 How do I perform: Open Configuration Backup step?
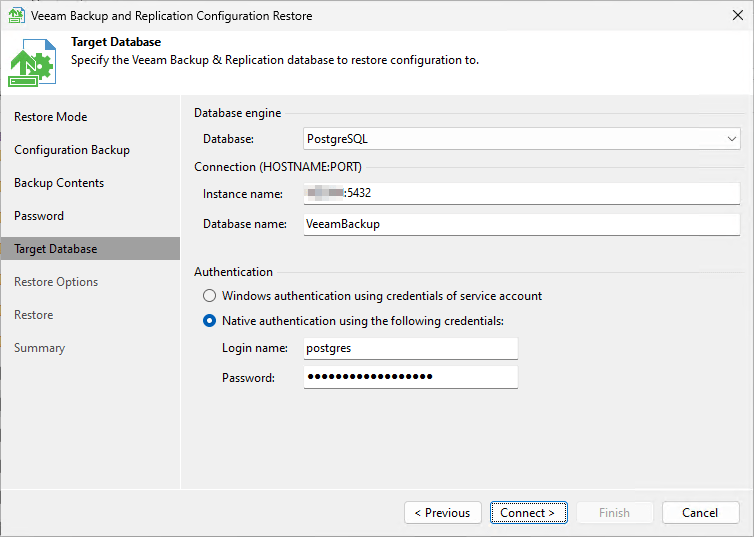pos(71,150)
